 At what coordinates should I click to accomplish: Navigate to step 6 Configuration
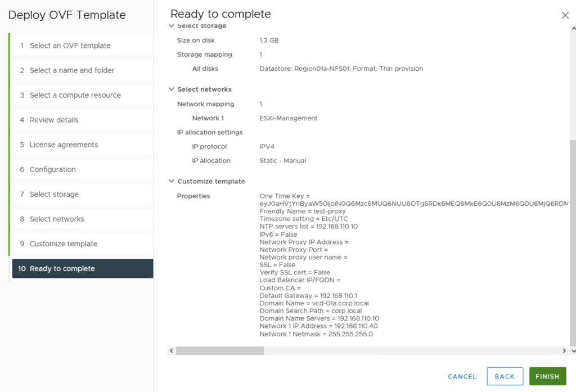(x=52, y=169)
